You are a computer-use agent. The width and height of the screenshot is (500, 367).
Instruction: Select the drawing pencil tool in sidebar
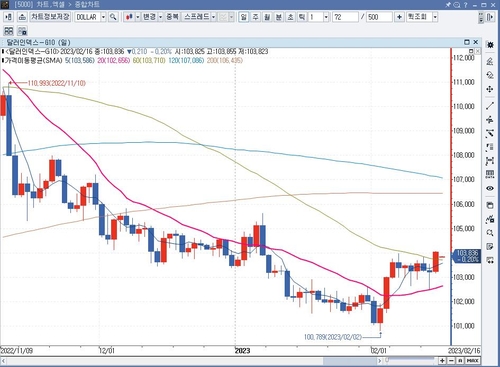pos(490,61)
